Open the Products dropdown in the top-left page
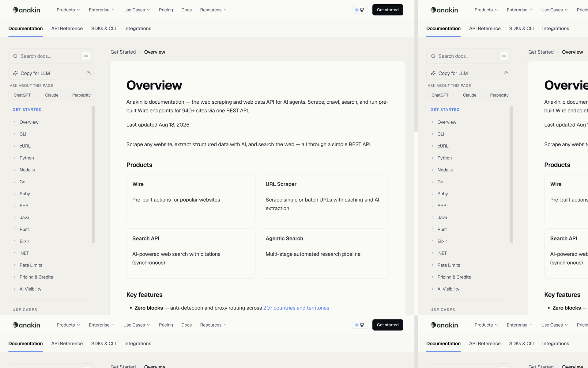588x368 pixels. point(68,10)
